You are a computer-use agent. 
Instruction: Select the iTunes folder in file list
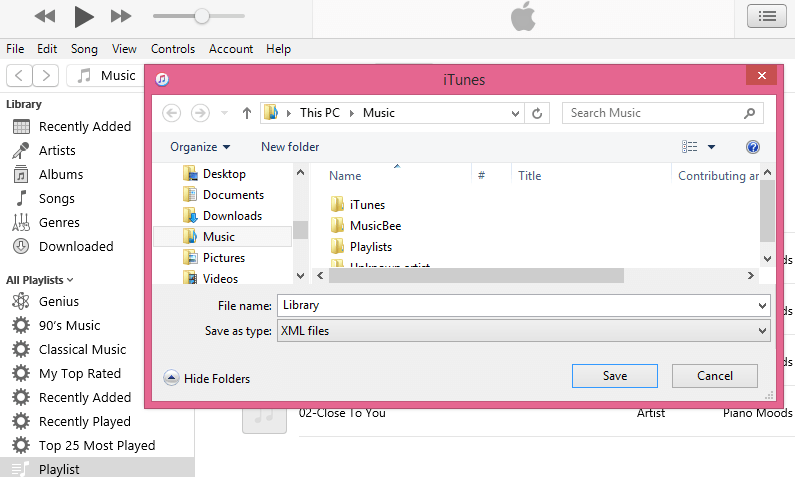[x=357, y=205]
